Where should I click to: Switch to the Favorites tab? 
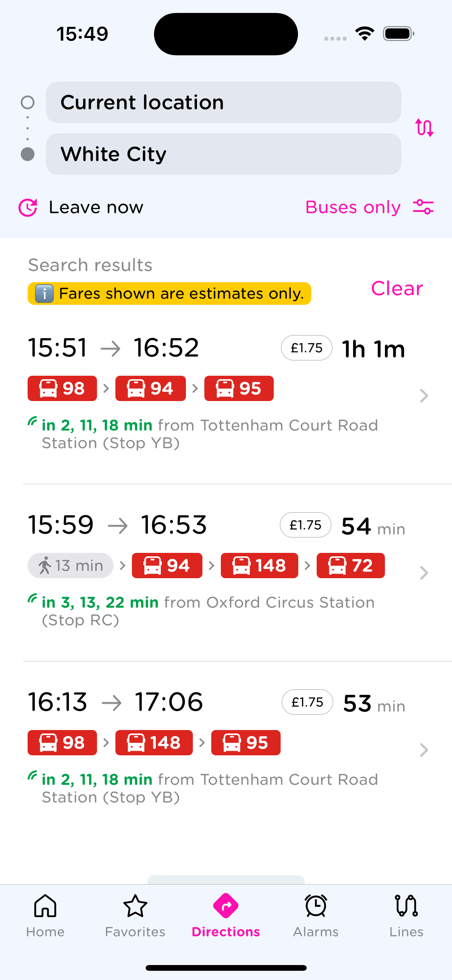(135, 915)
